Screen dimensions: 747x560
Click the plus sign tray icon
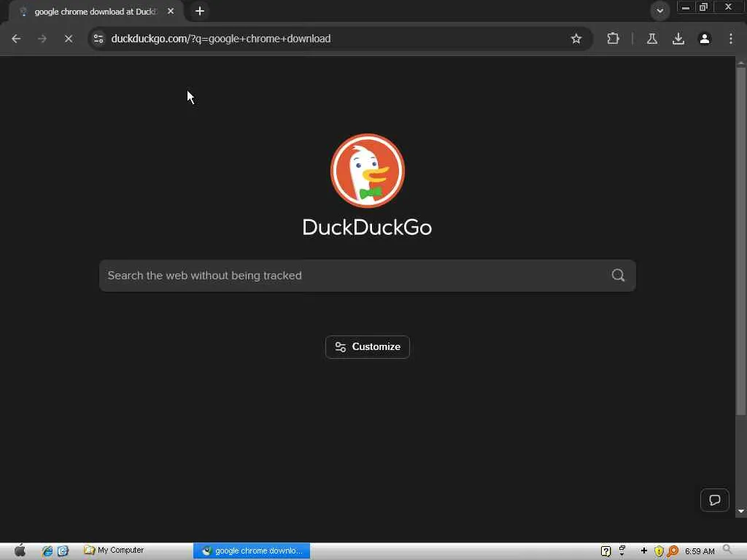[x=643, y=551]
